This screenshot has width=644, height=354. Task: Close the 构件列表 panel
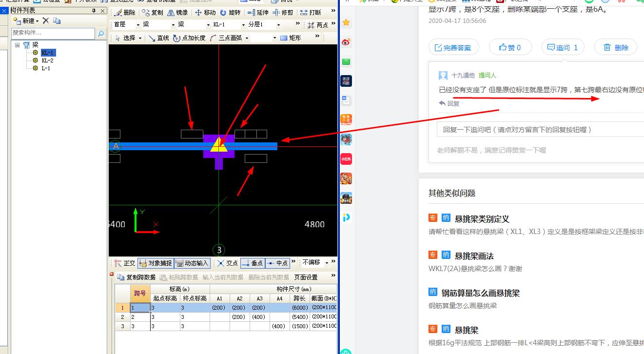[x=103, y=11]
